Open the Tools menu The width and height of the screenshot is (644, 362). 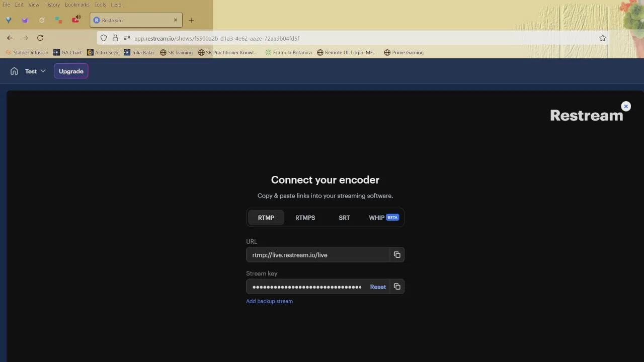(x=100, y=5)
